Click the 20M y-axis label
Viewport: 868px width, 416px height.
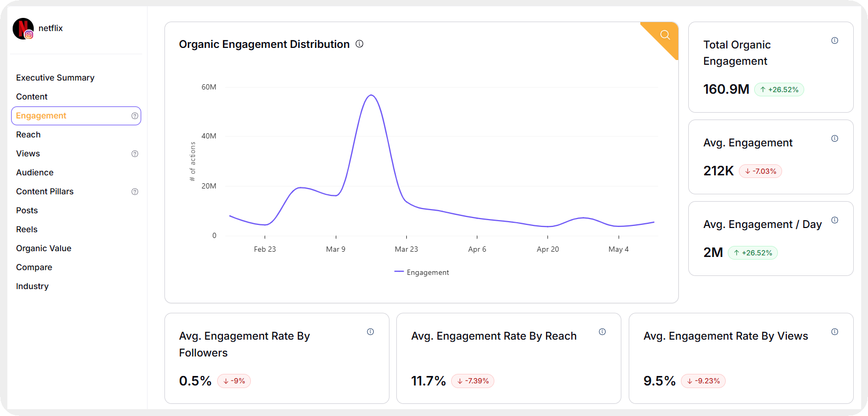209,186
